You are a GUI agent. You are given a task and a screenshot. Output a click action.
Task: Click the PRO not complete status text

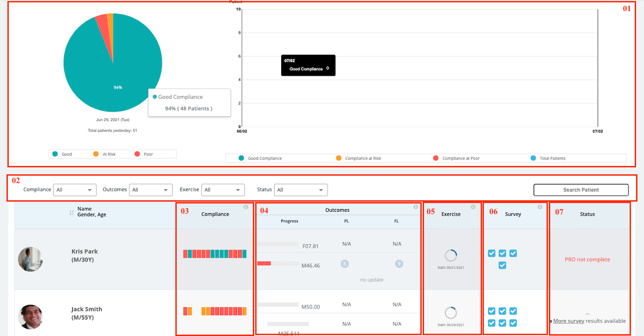(587, 260)
